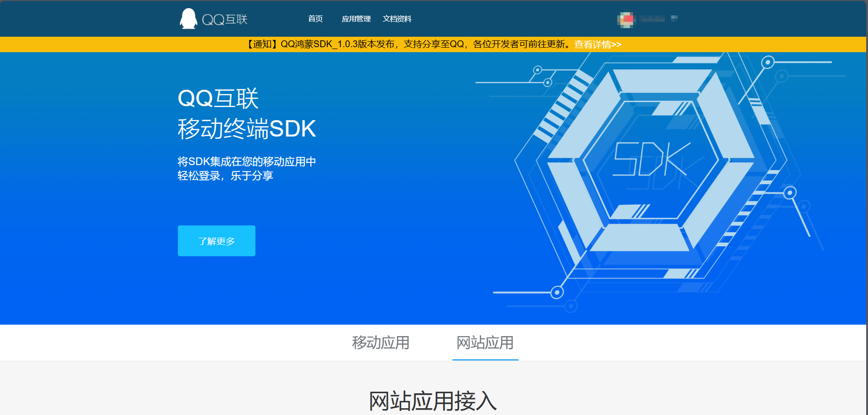Open the 文档资料 navigation item

pos(397,19)
